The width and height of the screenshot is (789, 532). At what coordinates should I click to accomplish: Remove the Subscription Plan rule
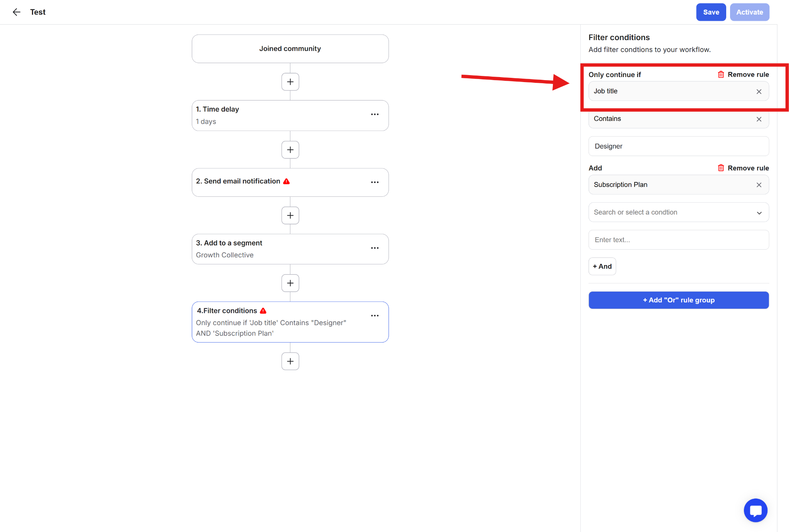click(743, 168)
